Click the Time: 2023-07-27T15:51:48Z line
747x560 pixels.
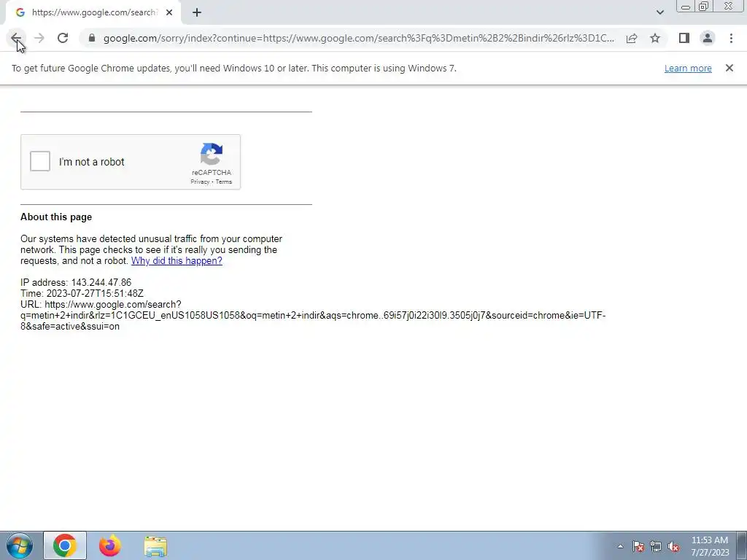coord(82,293)
